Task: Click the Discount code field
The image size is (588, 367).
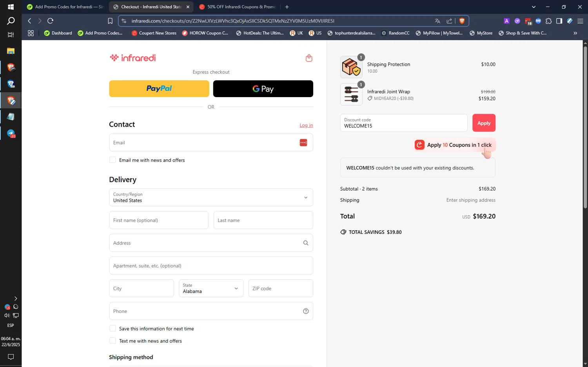Action: [404, 123]
